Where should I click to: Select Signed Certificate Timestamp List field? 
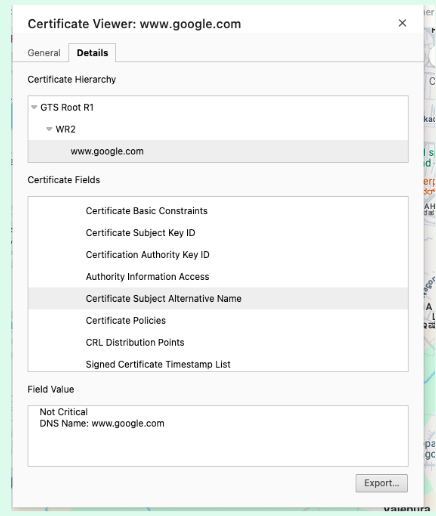click(x=218, y=363)
